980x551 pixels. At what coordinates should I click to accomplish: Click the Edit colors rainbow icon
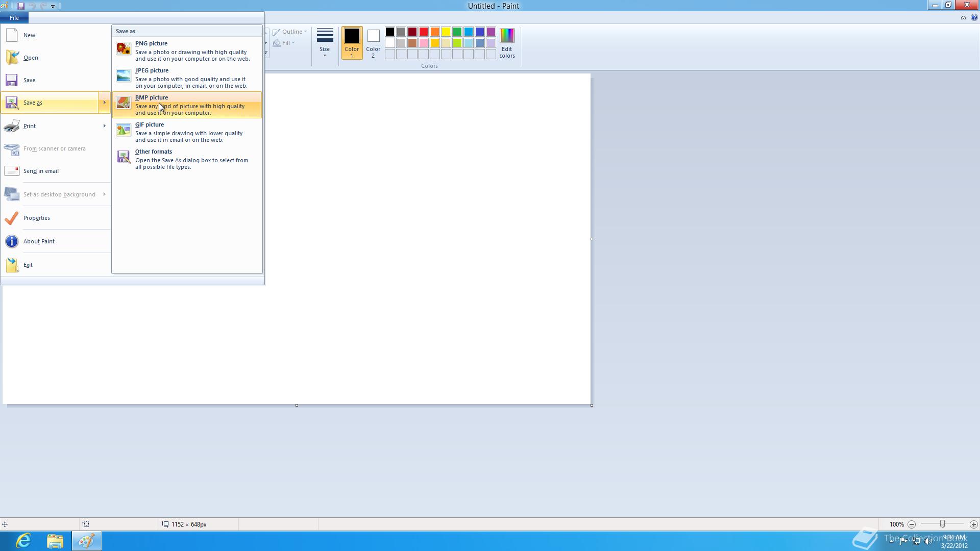click(x=507, y=36)
